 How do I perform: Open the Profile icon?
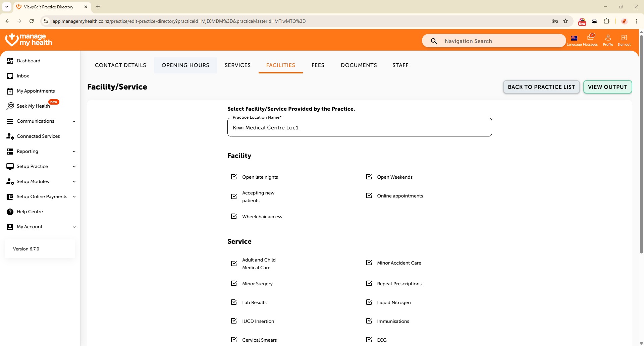608,38
